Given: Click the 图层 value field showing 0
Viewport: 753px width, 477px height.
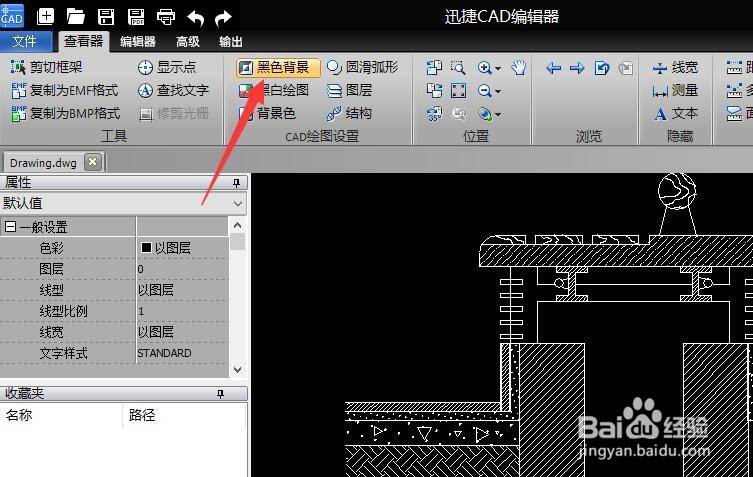Looking at the screenshot, I should tap(182, 269).
